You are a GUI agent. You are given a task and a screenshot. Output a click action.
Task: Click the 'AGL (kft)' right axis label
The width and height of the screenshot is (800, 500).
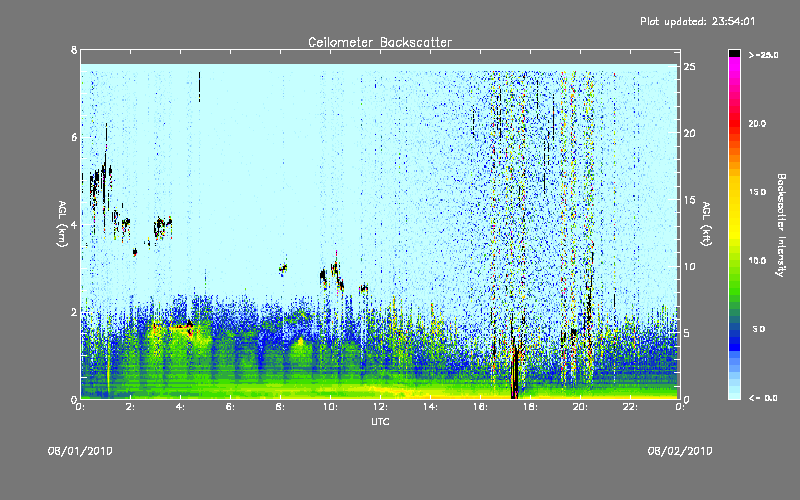point(707,224)
